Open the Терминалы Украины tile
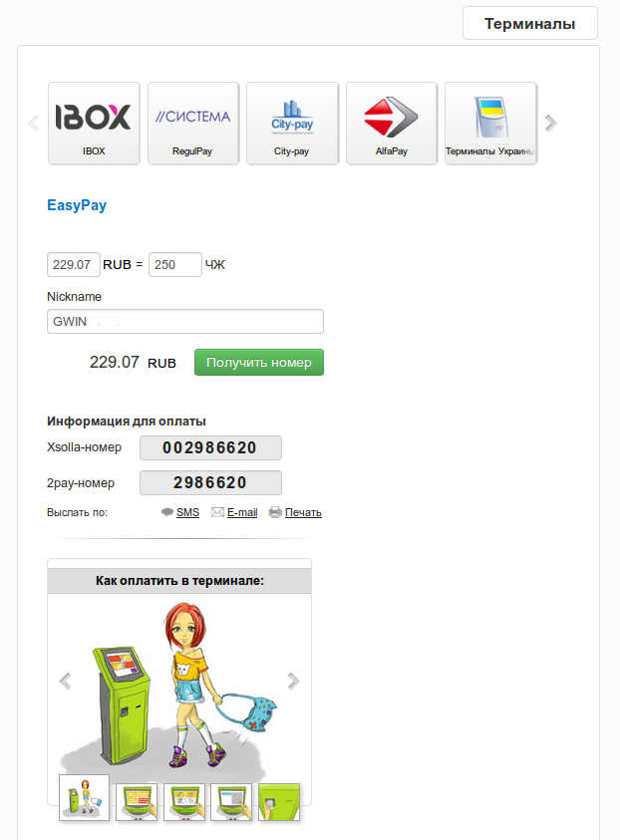 [490, 124]
